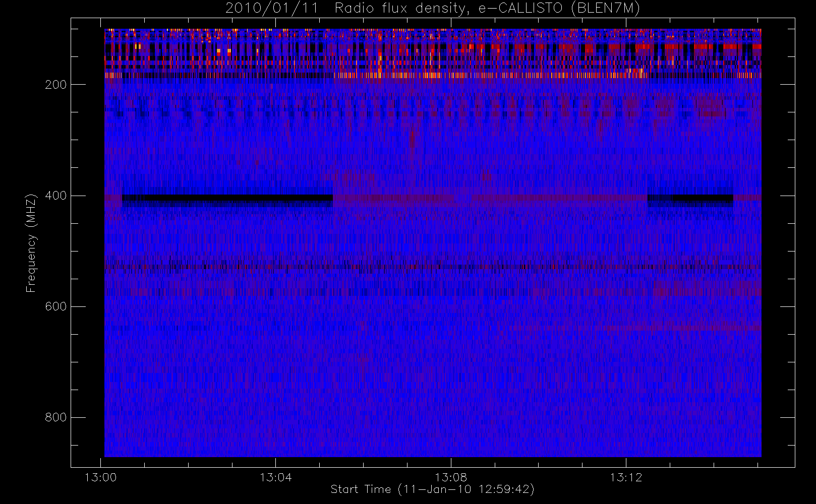Click the 800 frequency tick label
816x504 pixels.
55,417
